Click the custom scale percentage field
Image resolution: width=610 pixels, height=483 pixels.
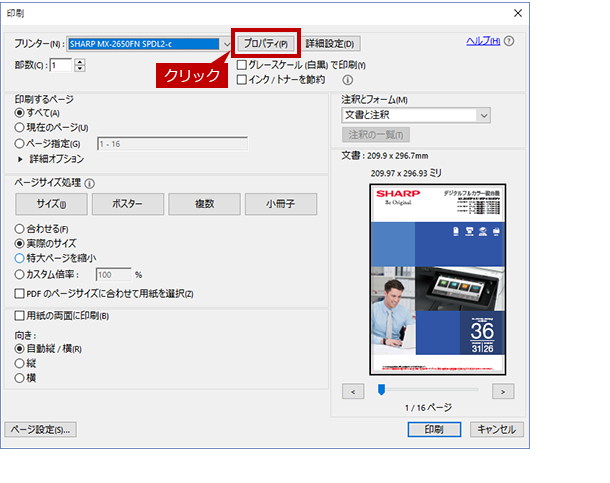113,275
